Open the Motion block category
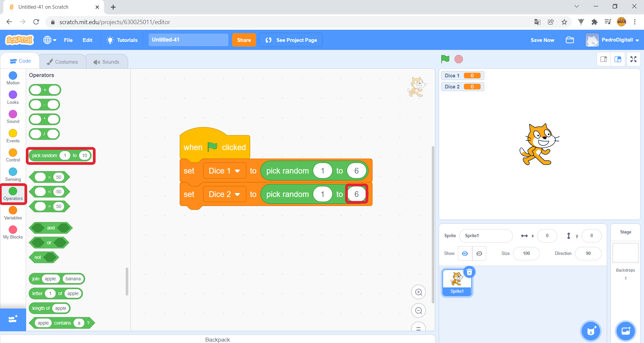644x343 pixels. point(13,78)
